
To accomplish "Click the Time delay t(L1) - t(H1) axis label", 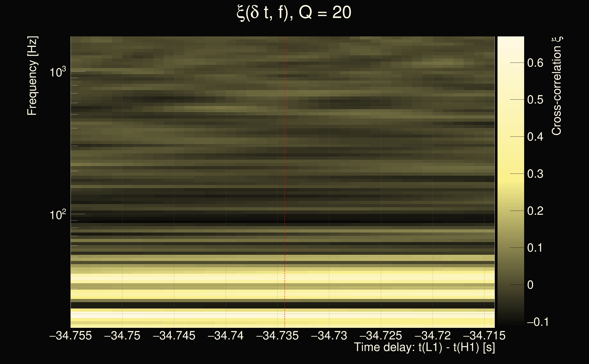I will click(x=424, y=347).
